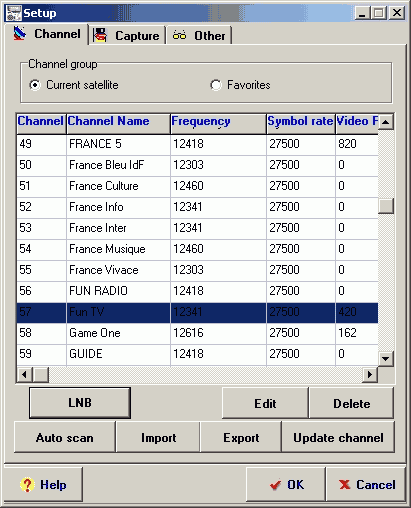Sort by the Channel column header

click(41, 124)
